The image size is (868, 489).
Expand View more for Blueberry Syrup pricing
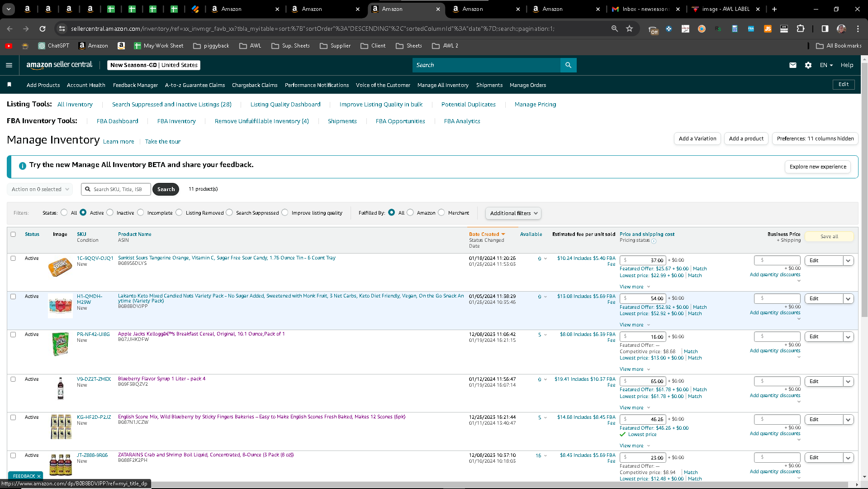[x=635, y=407]
